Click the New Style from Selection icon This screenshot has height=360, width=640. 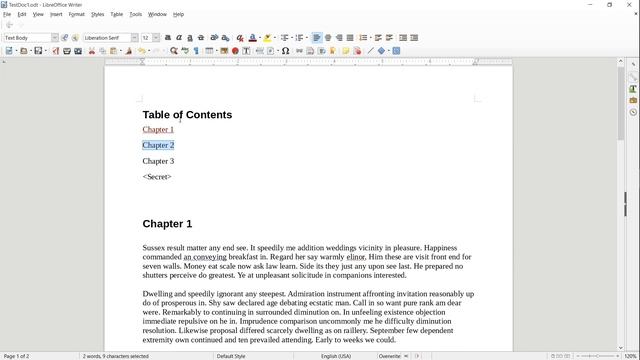75,38
